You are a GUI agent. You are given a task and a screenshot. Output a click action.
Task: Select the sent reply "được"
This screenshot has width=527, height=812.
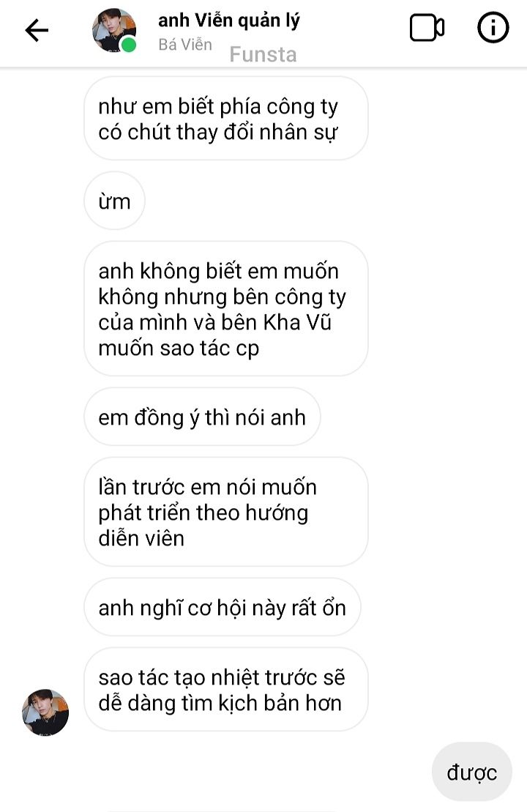point(471,772)
